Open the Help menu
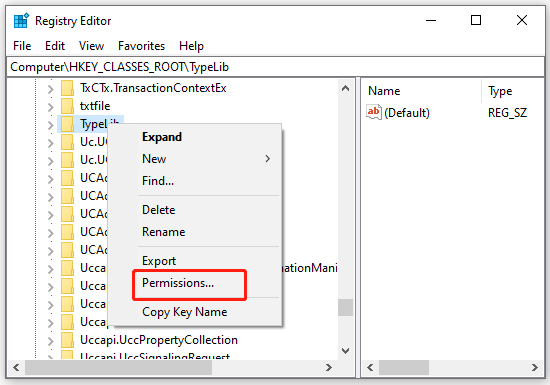This screenshot has width=550, height=385. (191, 46)
